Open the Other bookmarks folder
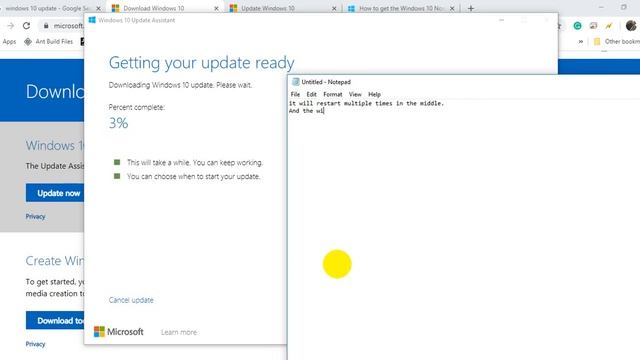The width and height of the screenshot is (640, 360). (x=617, y=42)
